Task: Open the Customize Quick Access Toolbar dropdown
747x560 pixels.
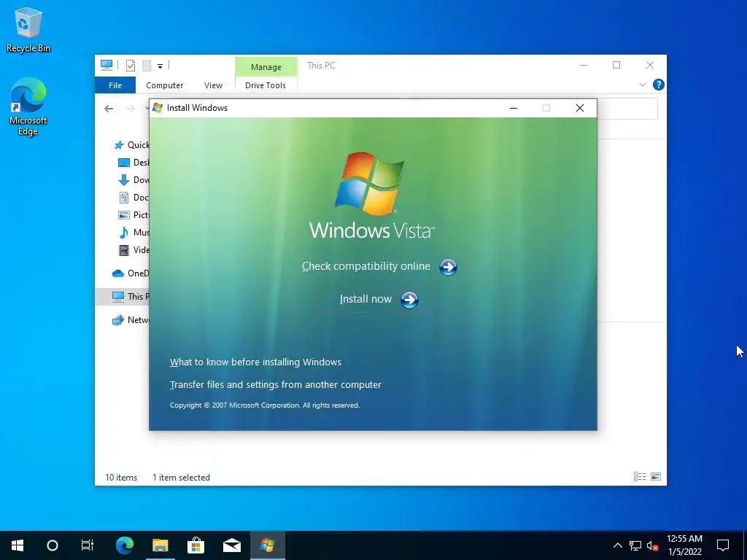Action: 160,66
